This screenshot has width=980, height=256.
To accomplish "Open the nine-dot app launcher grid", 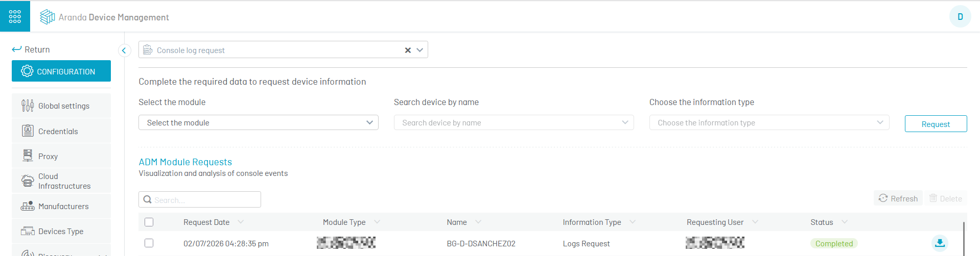I will coord(15,16).
